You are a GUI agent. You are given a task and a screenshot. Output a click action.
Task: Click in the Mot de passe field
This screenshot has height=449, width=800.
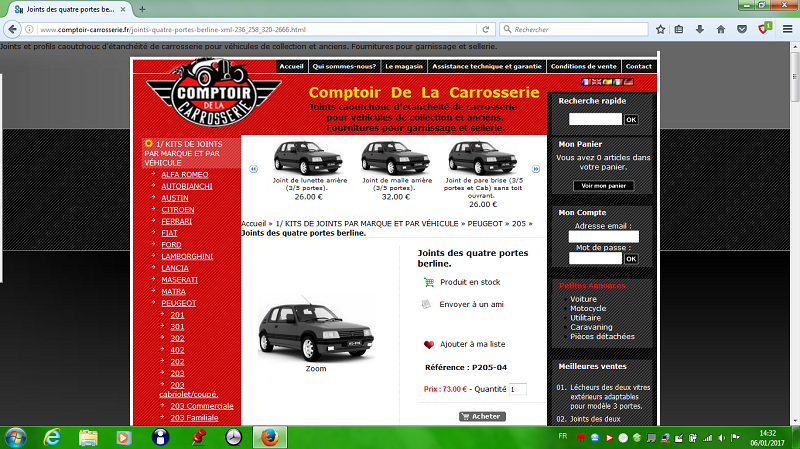pyautogui.click(x=595, y=259)
